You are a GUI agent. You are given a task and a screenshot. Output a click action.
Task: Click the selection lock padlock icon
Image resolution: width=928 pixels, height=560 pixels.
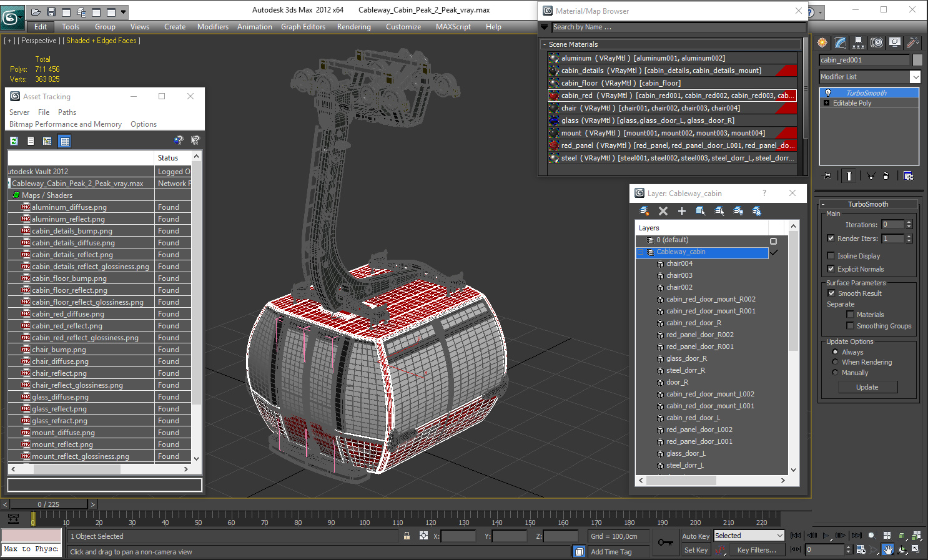(407, 536)
